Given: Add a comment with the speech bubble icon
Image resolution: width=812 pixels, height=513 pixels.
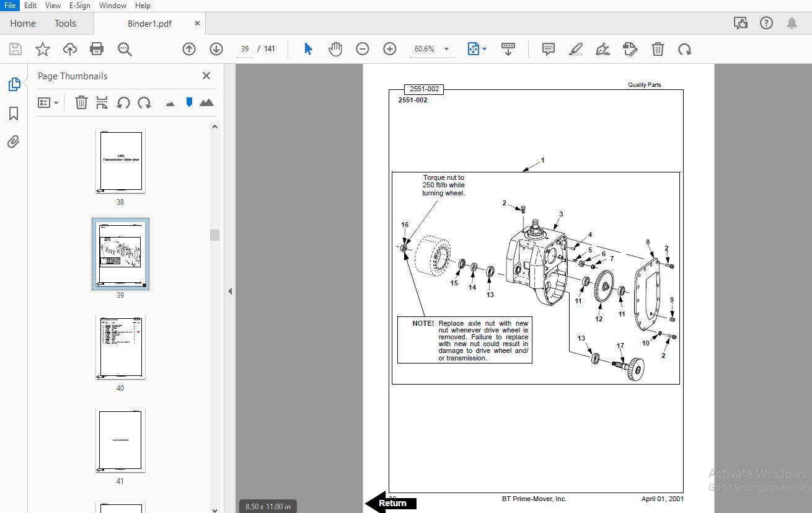Looking at the screenshot, I should 548,49.
